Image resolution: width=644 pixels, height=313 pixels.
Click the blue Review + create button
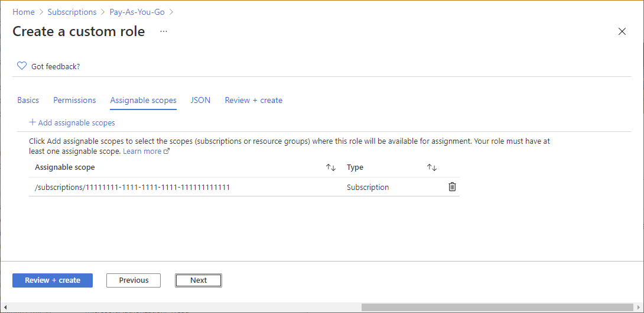[53, 280]
